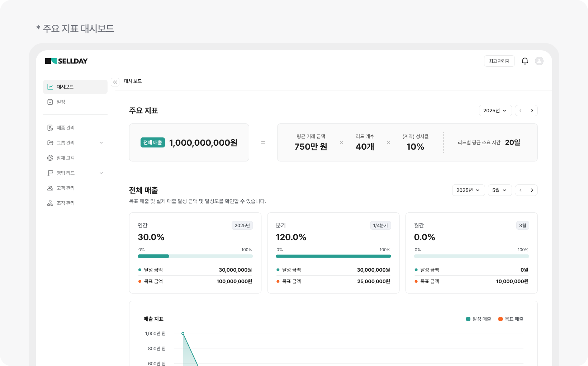Click 0원 achieved amount in 월간 card
The height and width of the screenshot is (366, 588).
pos(525,270)
